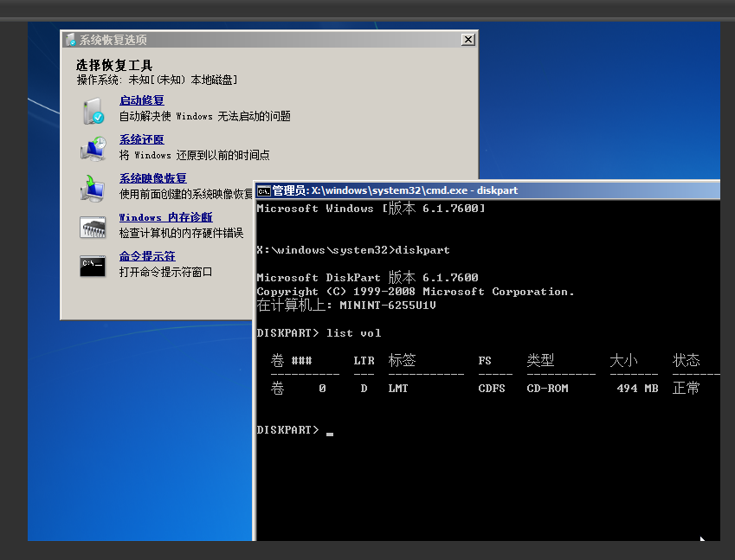The width and height of the screenshot is (735, 560).
Task: Click the 类型 column header
Action: pos(540,360)
